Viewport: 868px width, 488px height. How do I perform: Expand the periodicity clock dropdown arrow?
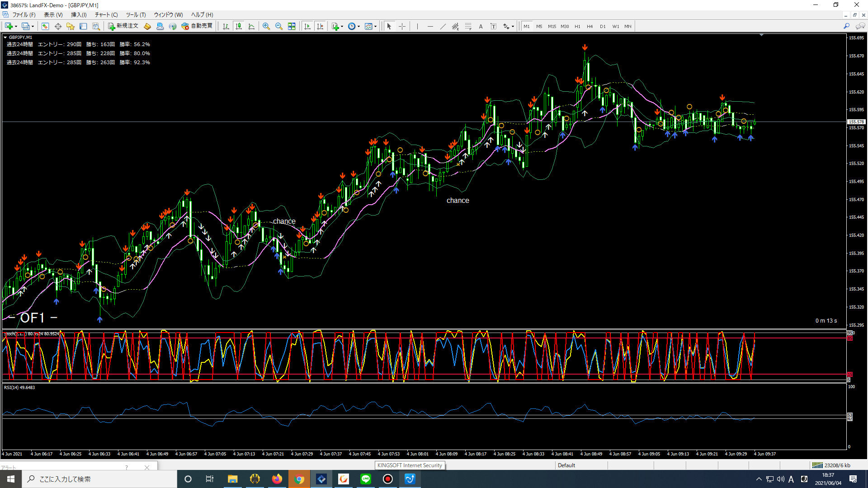pyautogui.click(x=359, y=26)
